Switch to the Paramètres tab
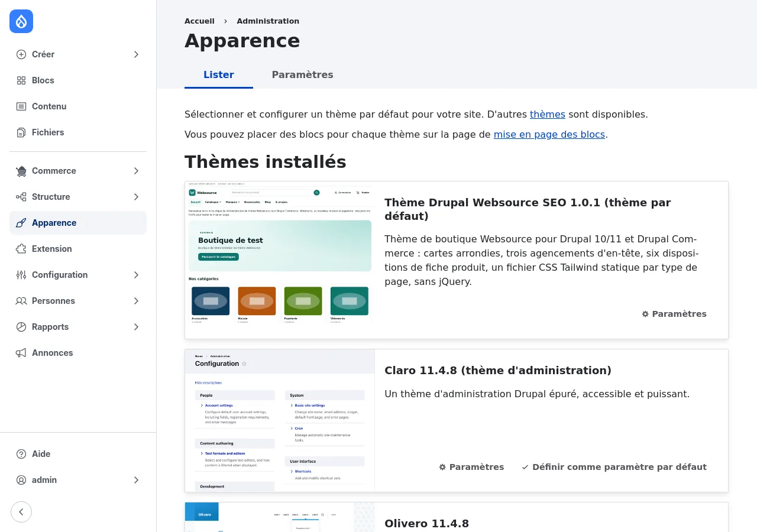Image resolution: width=757 pixels, height=532 pixels. 302,75
